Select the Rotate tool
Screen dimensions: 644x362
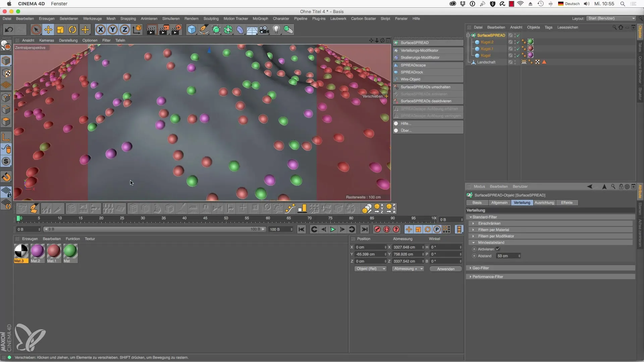(72, 29)
